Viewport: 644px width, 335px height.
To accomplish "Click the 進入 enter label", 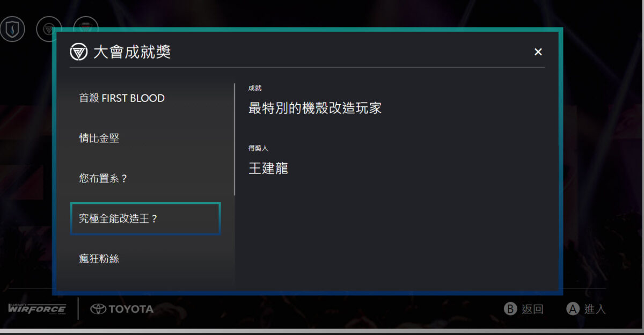I will pos(595,309).
